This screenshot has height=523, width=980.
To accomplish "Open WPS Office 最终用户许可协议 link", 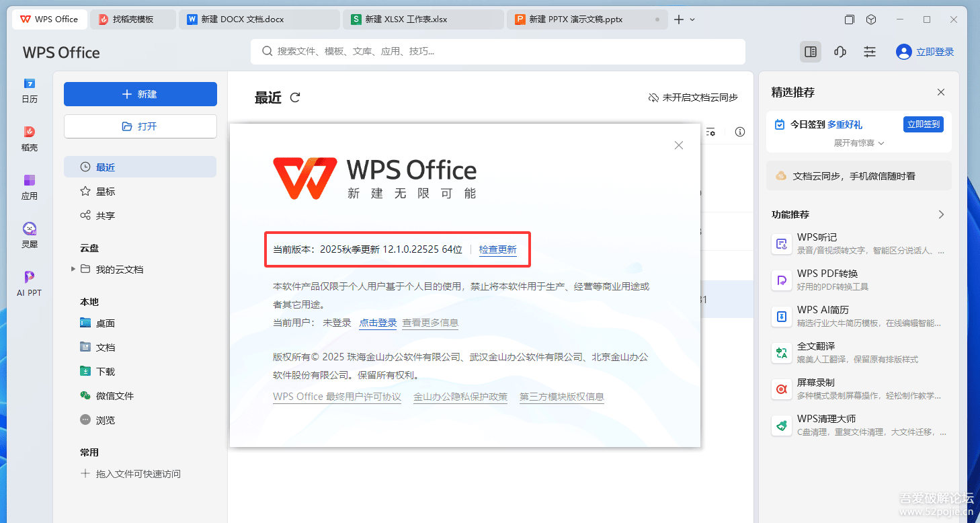I will pos(337,397).
